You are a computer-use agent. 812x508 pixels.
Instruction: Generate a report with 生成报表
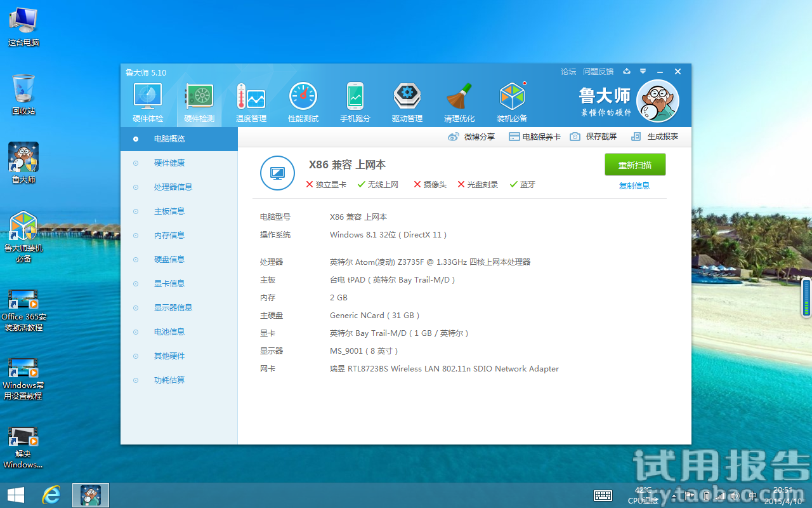click(x=655, y=137)
